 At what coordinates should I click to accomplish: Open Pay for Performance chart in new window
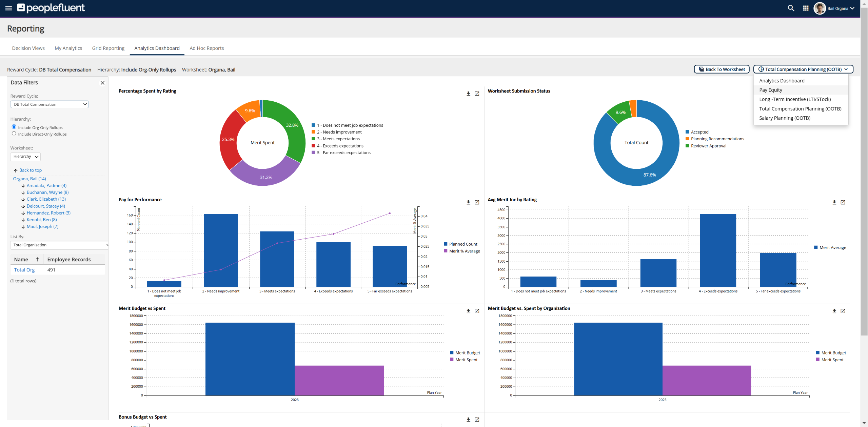click(477, 202)
